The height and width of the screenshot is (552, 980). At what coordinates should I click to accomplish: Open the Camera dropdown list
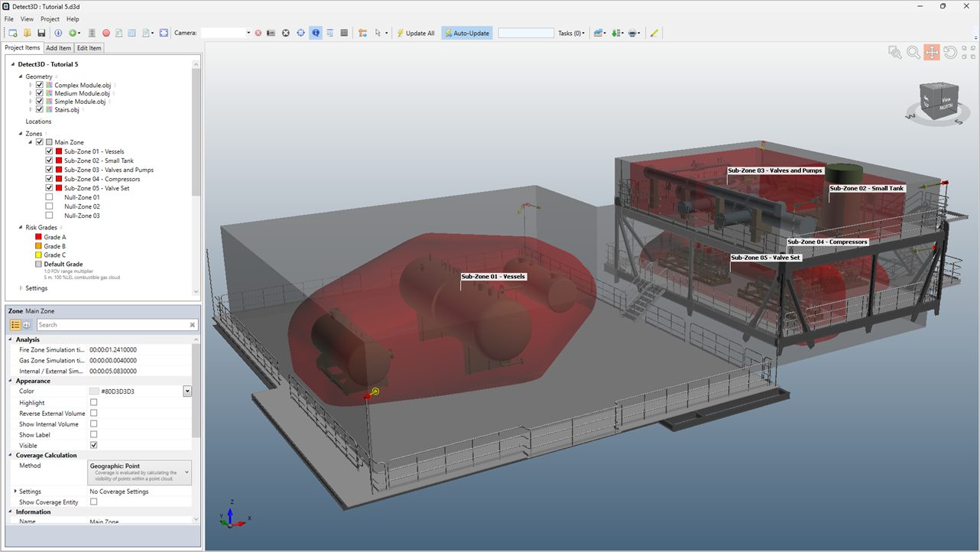pyautogui.click(x=248, y=33)
